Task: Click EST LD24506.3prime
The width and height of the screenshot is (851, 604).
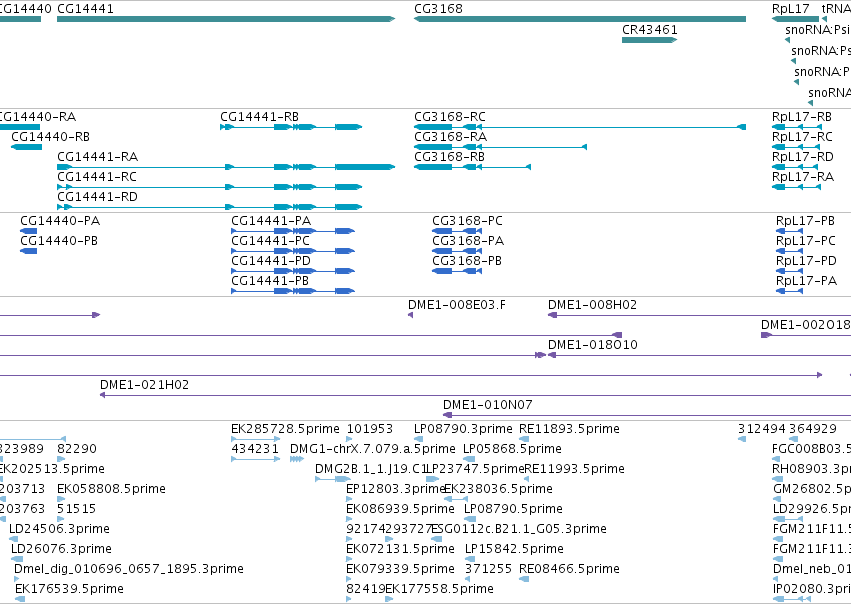Action: pos(14,538)
